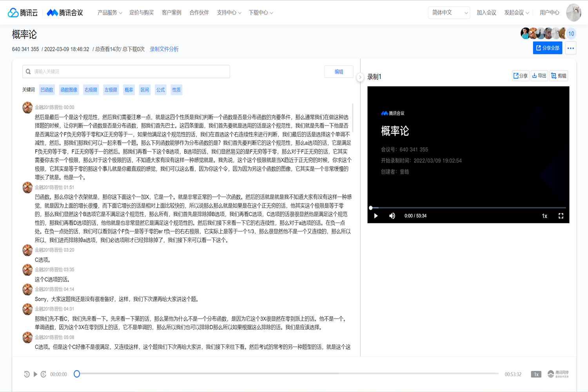Image resolution: width=588 pixels, height=392 pixels.
Task: Share recording with 分享 button
Action: click(521, 76)
